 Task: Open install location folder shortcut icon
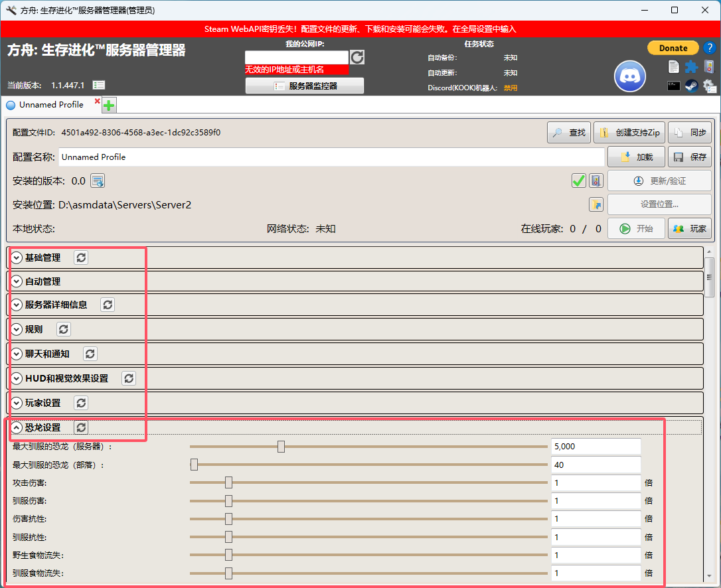(596, 204)
